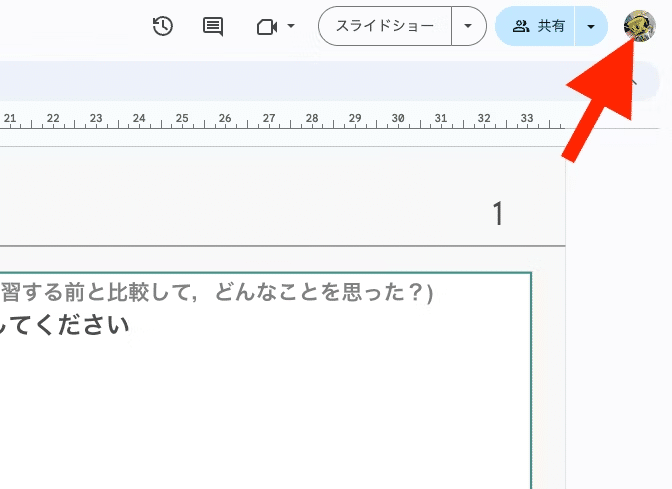The width and height of the screenshot is (672, 489).
Task: Collapse the toolbar with the chevron
Action: 634,81
